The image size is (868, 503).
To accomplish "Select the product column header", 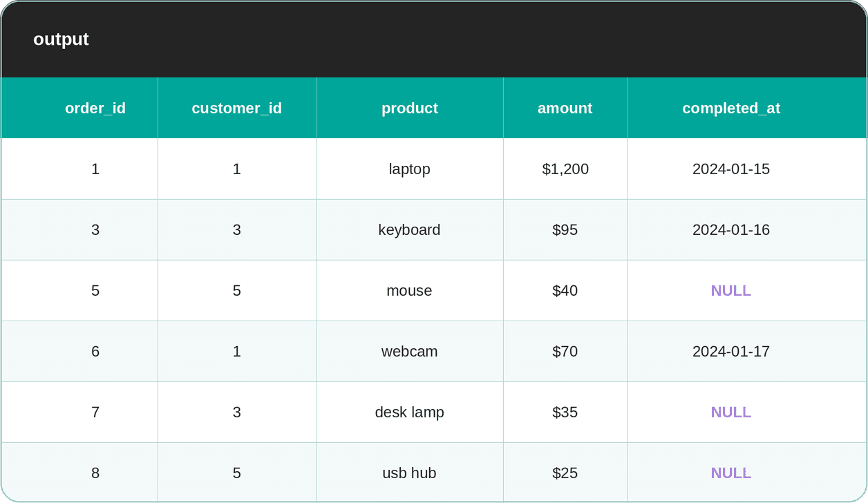I will click(410, 108).
